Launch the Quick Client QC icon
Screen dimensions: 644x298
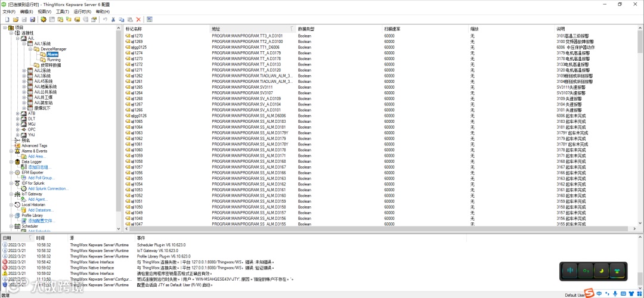150,19
